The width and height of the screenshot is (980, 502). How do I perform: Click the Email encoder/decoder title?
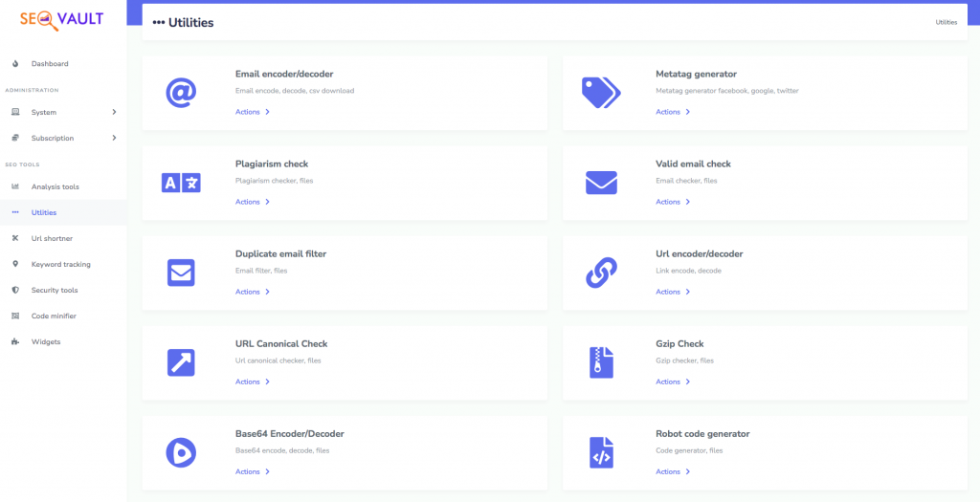tap(284, 75)
